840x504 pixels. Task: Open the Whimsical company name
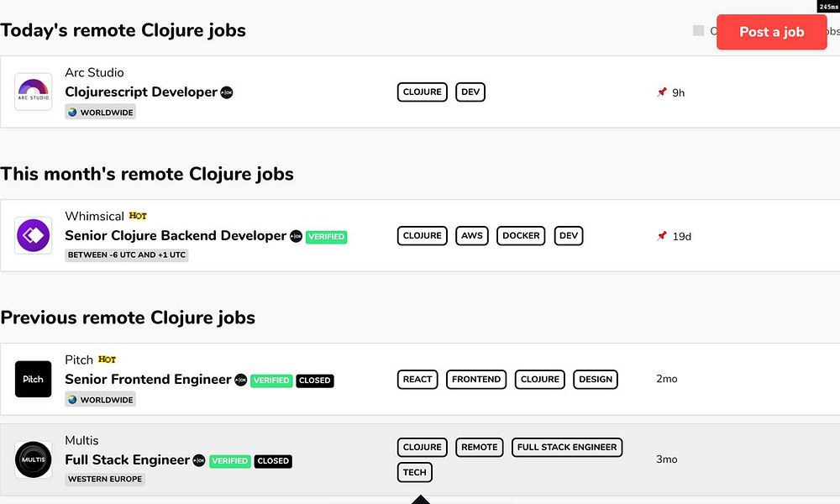94,216
